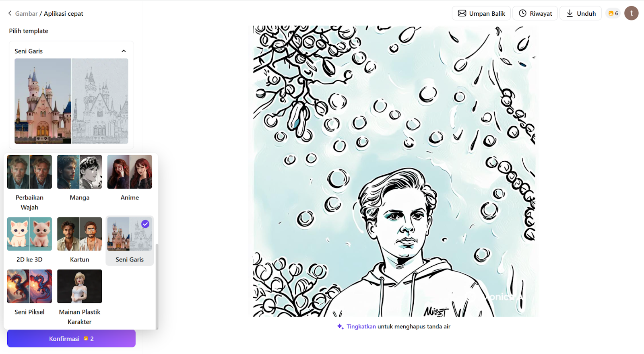Collapse the Seni Garis template dropdown chevron
The image size is (644, 354).
coord(124,51)
